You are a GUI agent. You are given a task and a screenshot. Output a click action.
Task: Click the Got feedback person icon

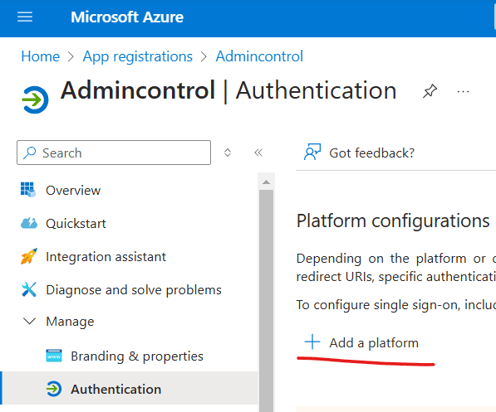[x=312, y=152]
